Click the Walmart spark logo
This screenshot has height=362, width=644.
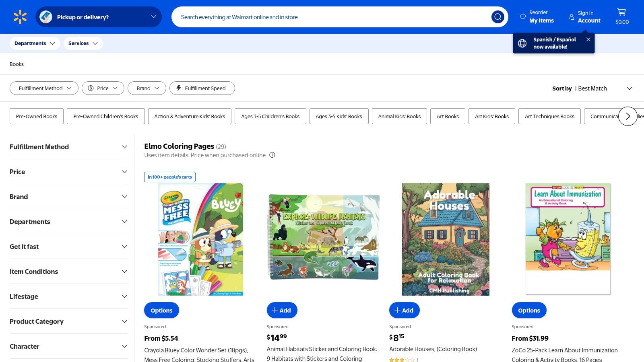pyautogui.click(x=20, y=16)
